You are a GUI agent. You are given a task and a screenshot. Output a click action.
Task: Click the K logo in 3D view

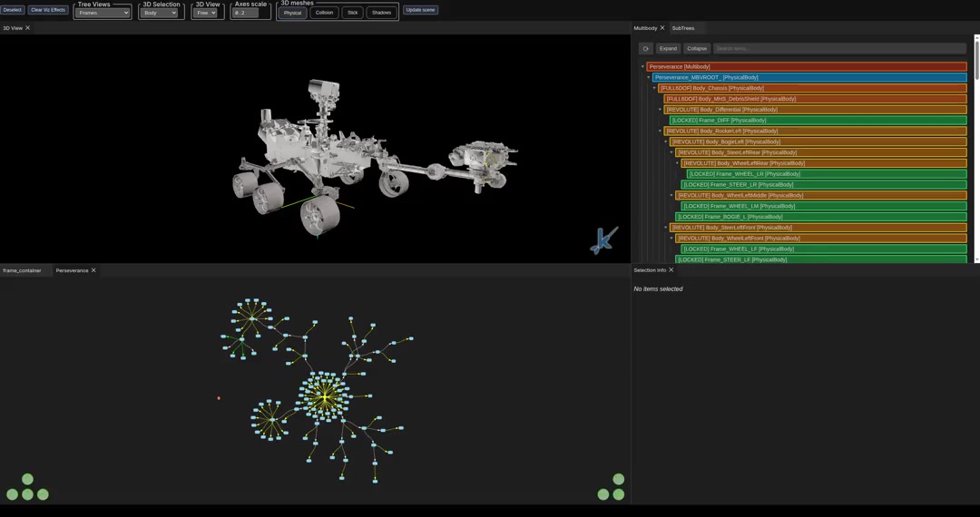coord(603,240)
